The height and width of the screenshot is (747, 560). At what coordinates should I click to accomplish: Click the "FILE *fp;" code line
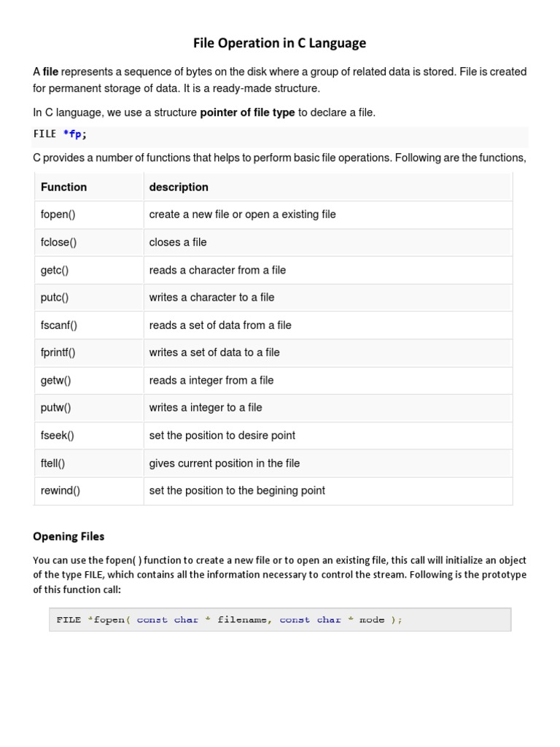click(65, 133)
